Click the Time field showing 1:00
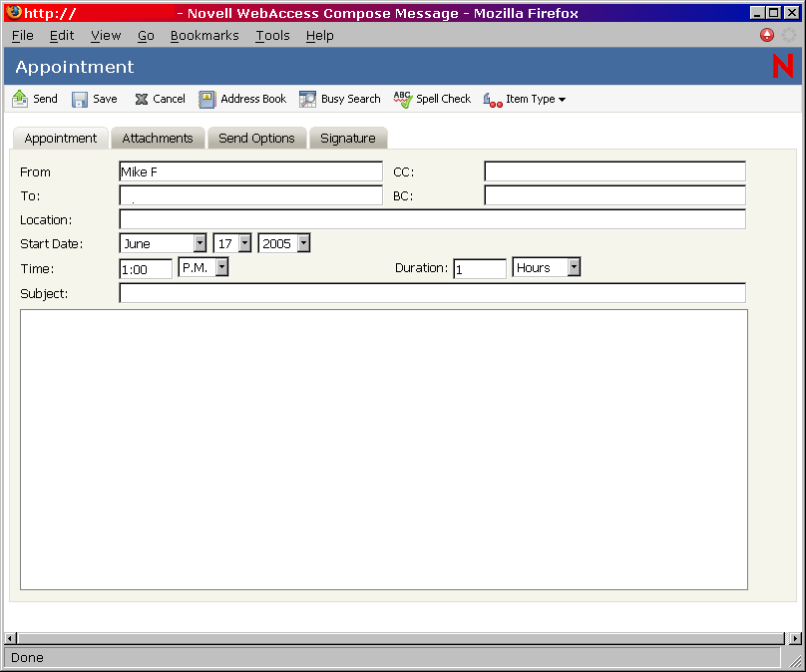Viewport: 806px width, 672px height. coord(146,269)
